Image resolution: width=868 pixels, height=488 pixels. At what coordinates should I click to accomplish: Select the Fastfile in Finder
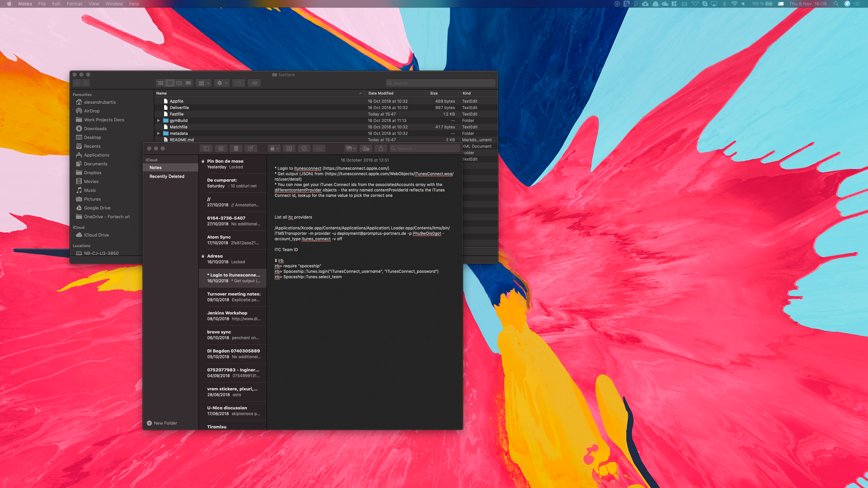326,114
